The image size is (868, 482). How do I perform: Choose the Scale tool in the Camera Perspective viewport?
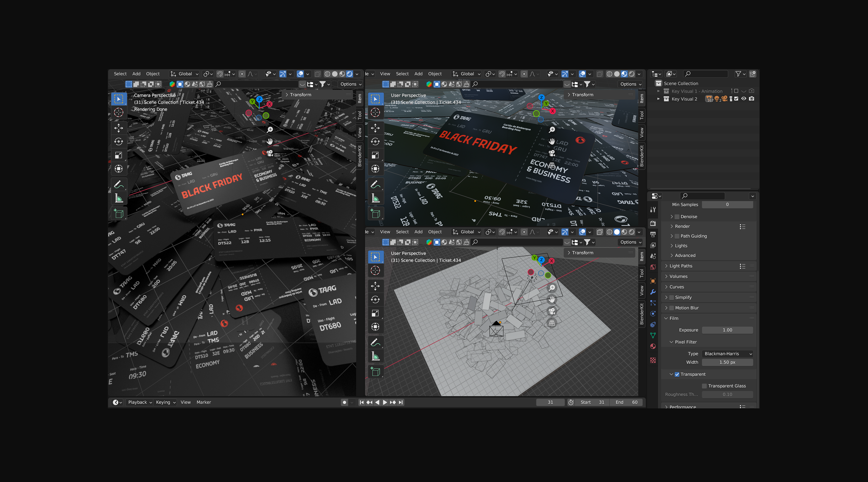[x=119, y=155]
